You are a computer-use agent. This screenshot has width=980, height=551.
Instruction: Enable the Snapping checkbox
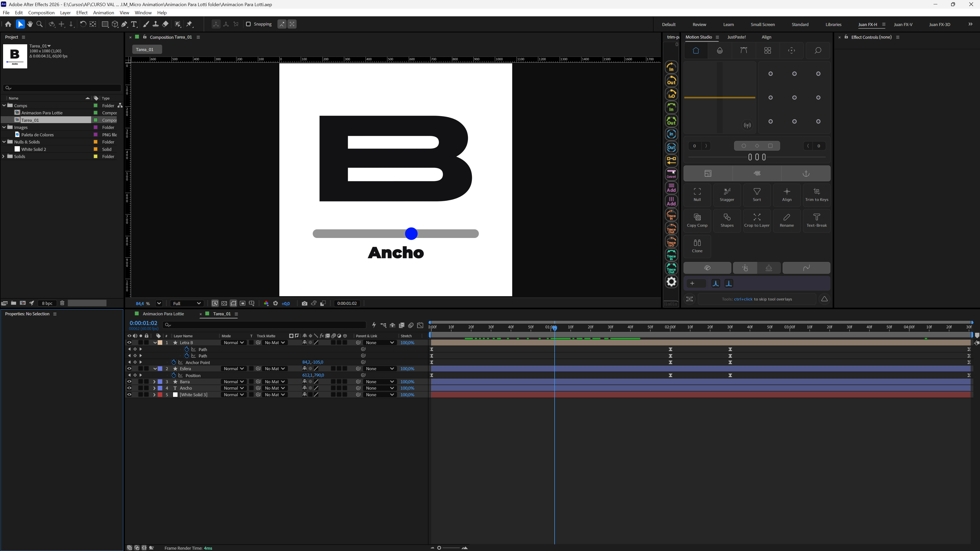pos(248,24)
